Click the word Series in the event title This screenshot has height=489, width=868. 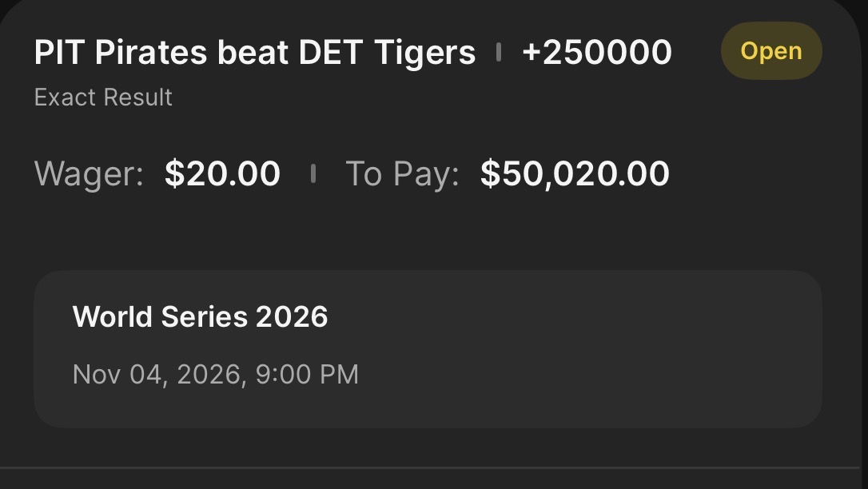[204, 316]
